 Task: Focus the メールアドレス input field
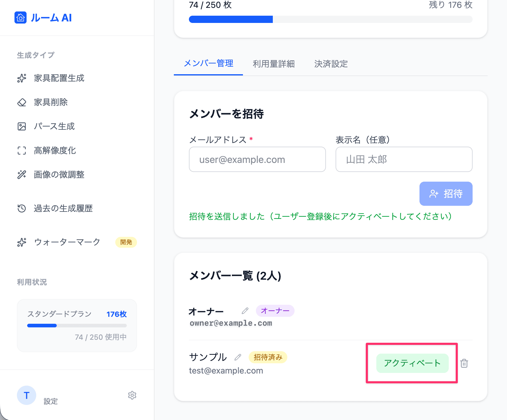(257, 159)
